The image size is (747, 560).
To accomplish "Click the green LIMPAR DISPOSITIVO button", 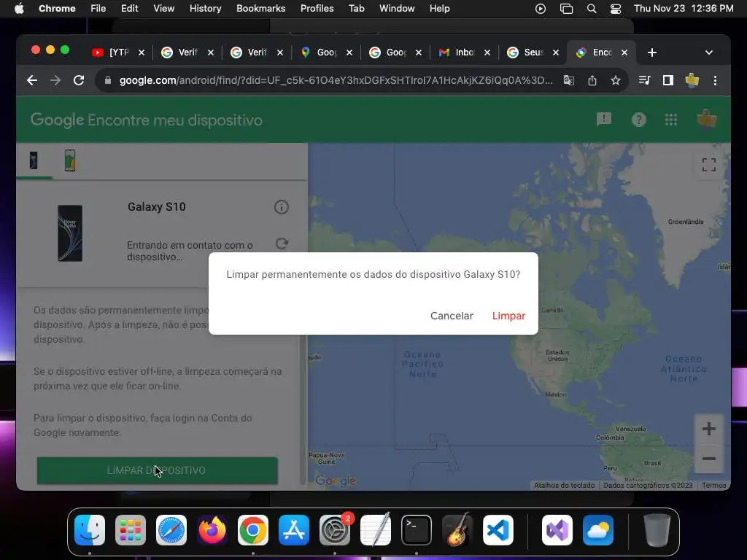I will point(158,470).
